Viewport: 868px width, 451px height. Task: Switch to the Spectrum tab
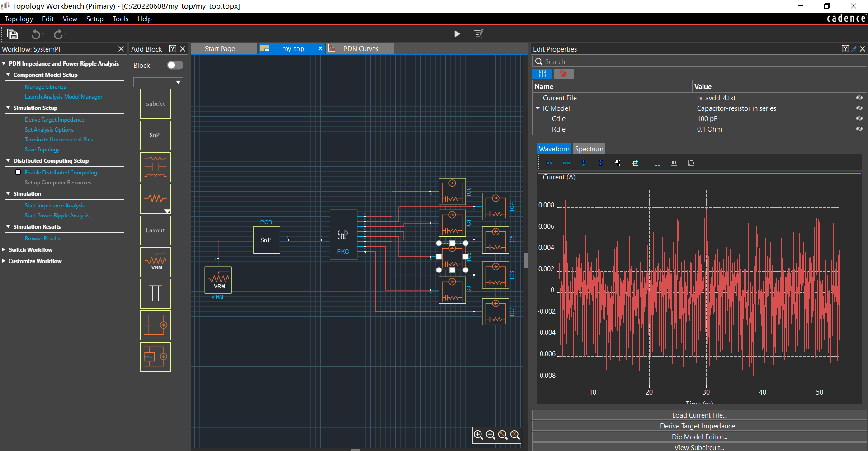589,149
